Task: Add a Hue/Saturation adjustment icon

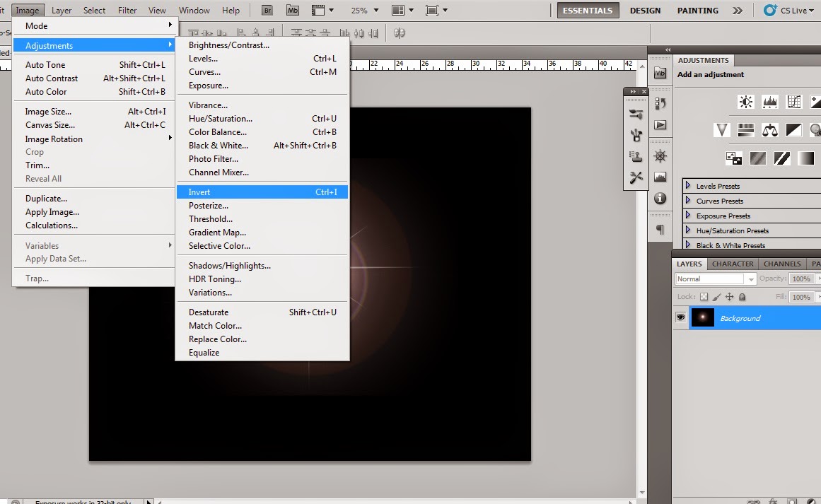Action: click(745, 130)
